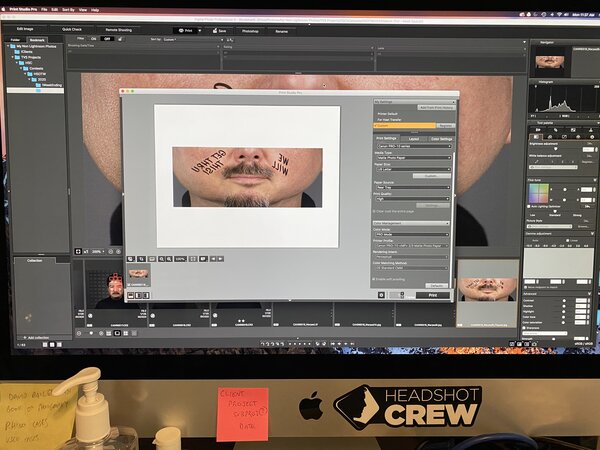This screenshot has width=600, height=450.
Task: Click the Defaults button
Action: coord(437,286)
